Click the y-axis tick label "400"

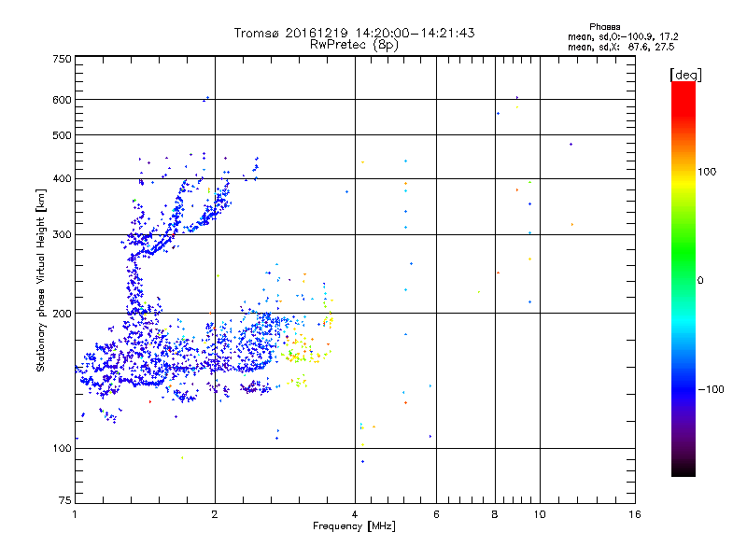62,179
